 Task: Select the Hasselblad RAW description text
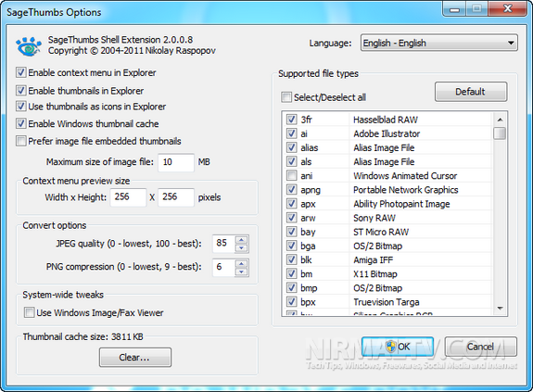coord(385,120)
